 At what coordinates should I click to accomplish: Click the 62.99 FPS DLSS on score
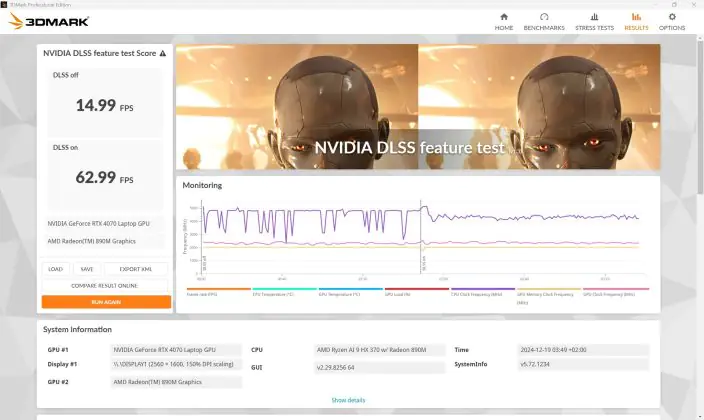105,177
